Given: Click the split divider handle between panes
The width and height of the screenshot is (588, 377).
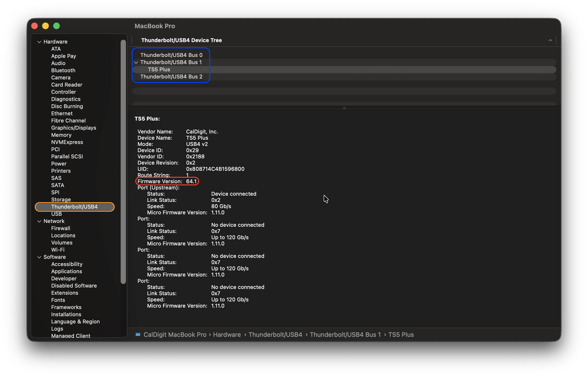Looking at the screenshot, I should (x=344, y=108).
